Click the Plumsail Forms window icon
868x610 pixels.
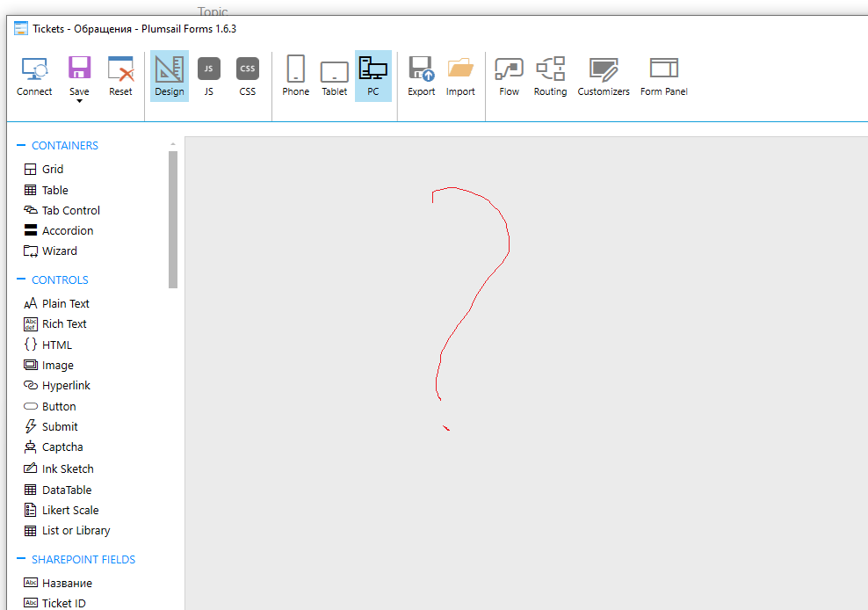21,28
